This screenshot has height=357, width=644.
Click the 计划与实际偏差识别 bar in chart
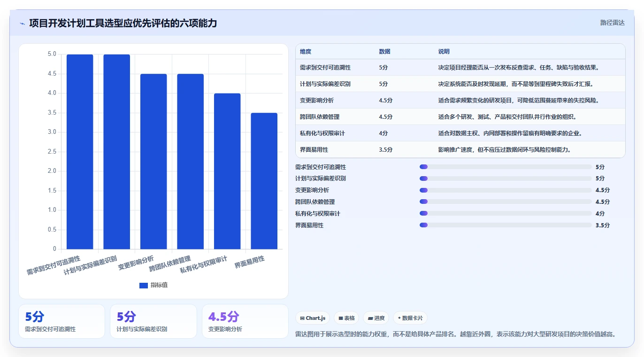pyautogui.click(x=117, y=152)
